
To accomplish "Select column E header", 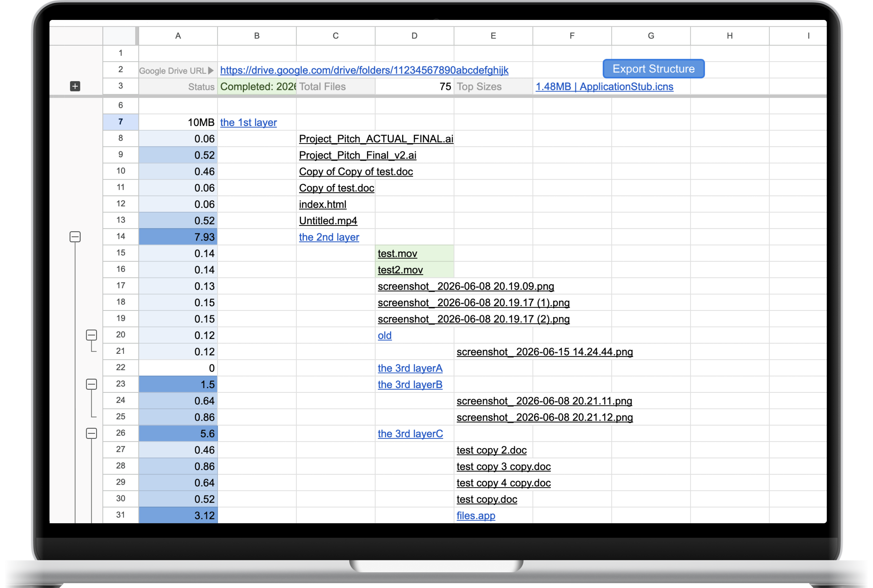I will coord(493,36).
